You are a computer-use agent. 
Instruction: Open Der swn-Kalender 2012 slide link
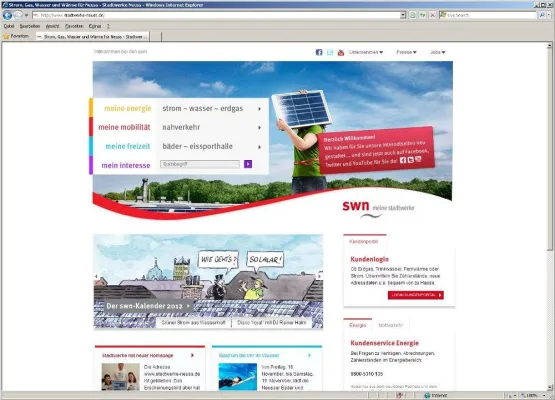pyautogui.click(x=148, y=306)
